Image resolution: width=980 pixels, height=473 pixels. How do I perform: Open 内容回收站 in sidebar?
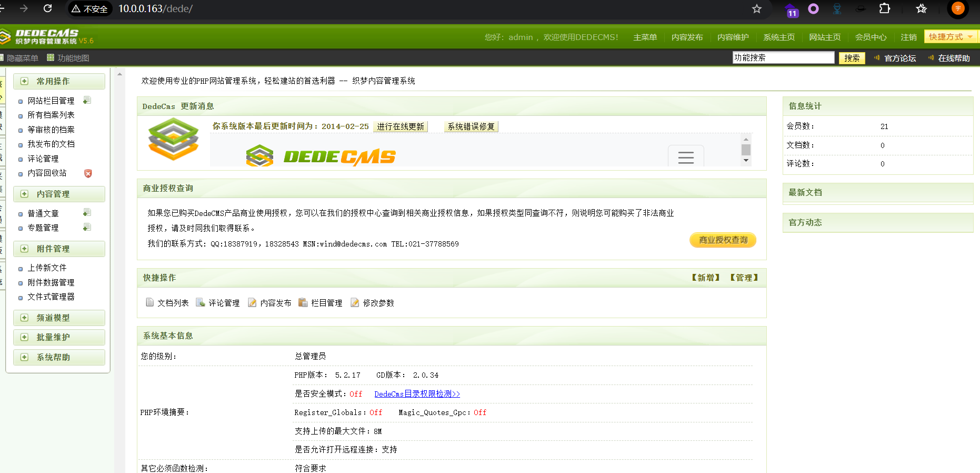click(47, 173)
